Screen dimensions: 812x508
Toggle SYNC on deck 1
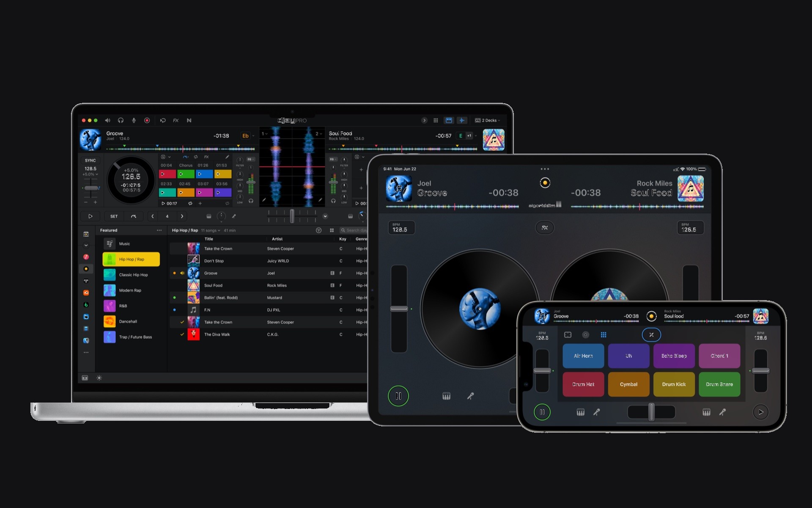90,160
